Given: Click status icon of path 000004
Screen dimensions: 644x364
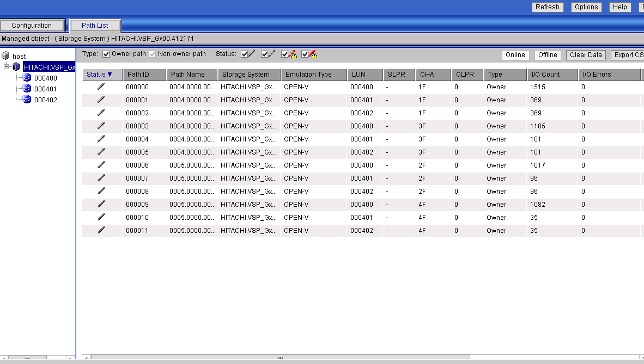Looking at the screenshot, I should click(x=101, y=139).
